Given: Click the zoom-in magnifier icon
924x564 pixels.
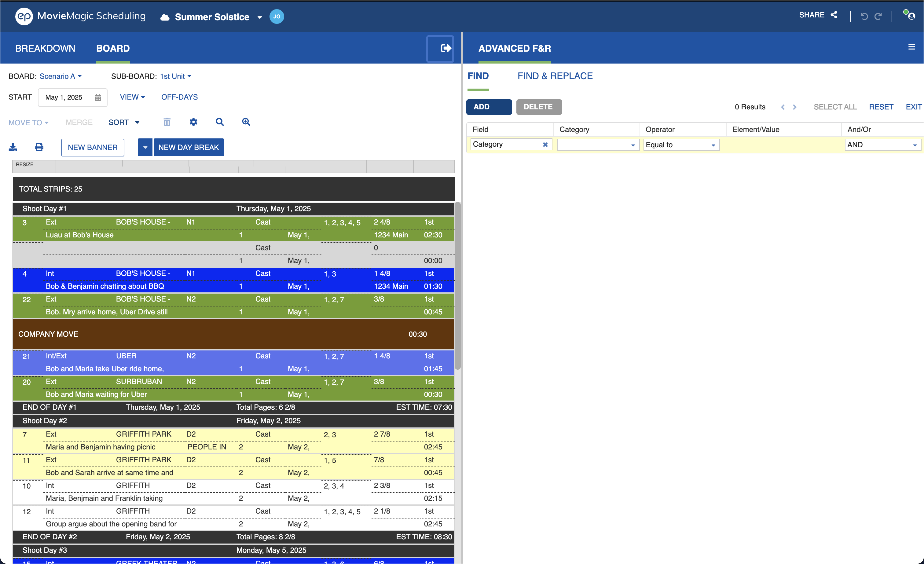Looking at the screenshot, I should tap(246, 122).
